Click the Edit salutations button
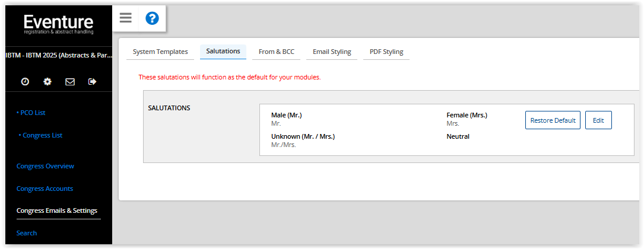The image size is (644, 249). pyautogui.click(x=598, y=120)
